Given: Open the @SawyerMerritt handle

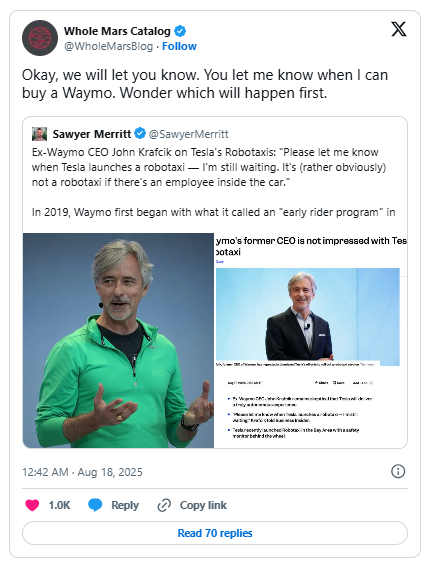Looking at the screenshot, I should point(188,134).
